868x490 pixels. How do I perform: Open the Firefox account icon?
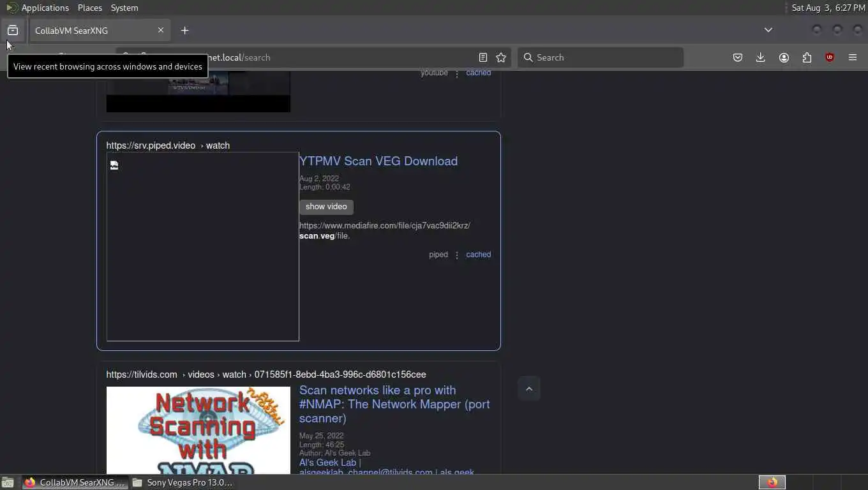coord(784,57)
